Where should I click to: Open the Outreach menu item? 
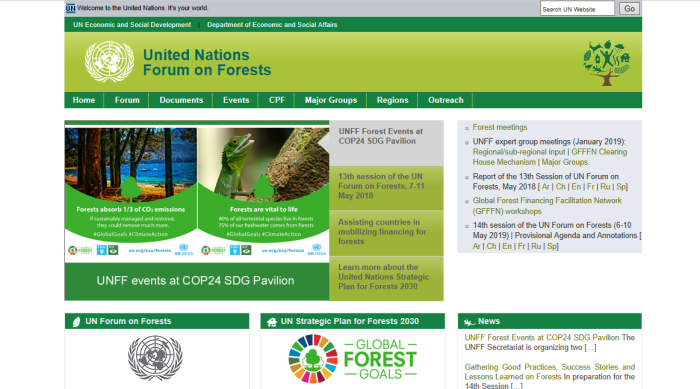click(x=446, y=100)
